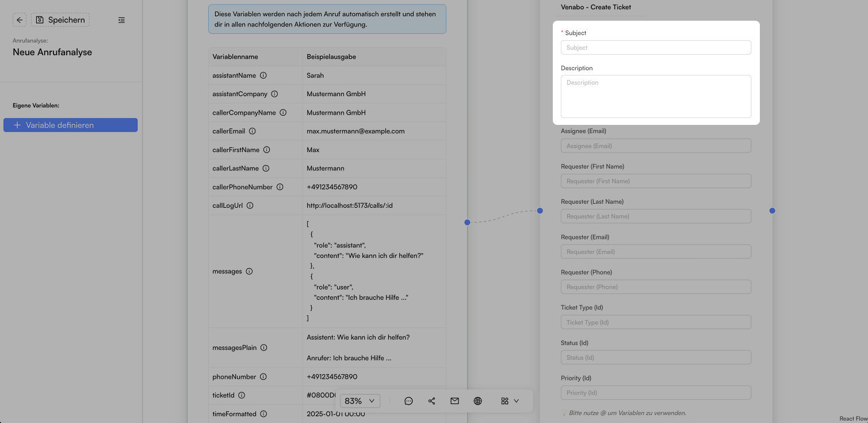
Task: Click the variables node output handle
Action: pyautogui.click(x=467, y=222)
